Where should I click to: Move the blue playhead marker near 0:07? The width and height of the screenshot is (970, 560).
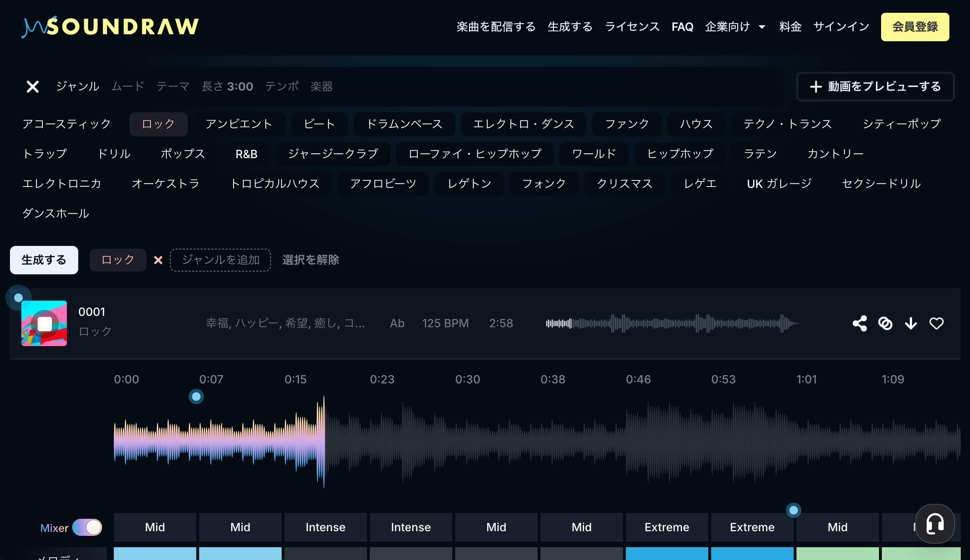(197, 397)
